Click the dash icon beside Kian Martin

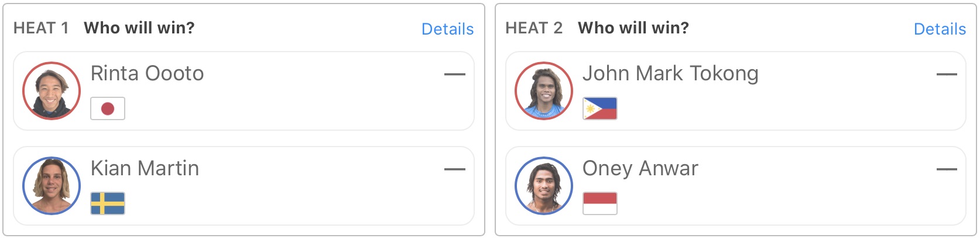[455, 169]
